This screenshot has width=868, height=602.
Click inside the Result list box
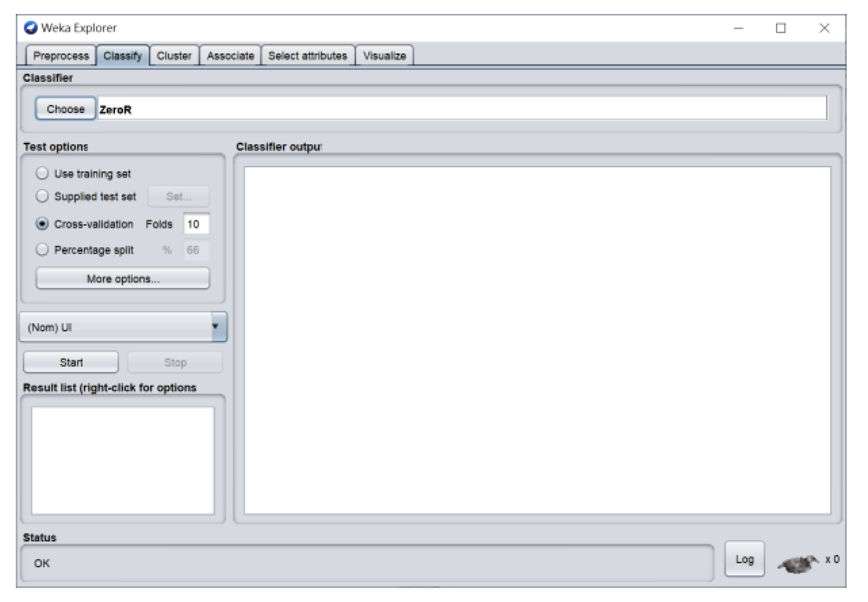(x=123, y=460)
